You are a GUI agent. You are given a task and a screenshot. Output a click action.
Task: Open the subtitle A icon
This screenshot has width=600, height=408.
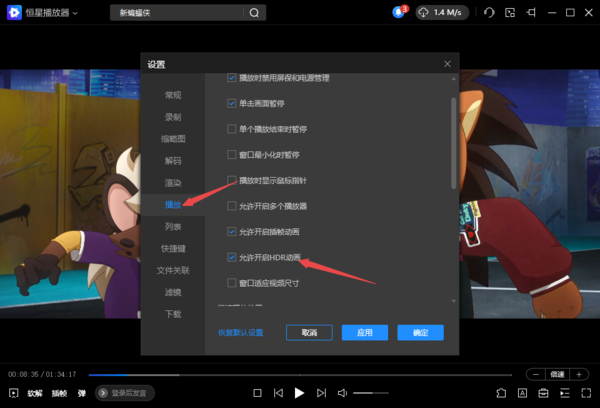point(522,393)
